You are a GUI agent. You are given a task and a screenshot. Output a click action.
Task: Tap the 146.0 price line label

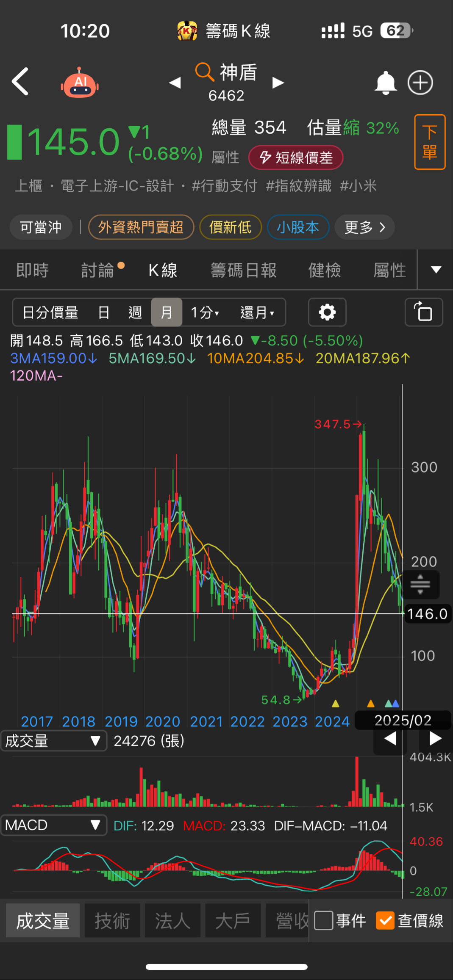click(427, 614)
